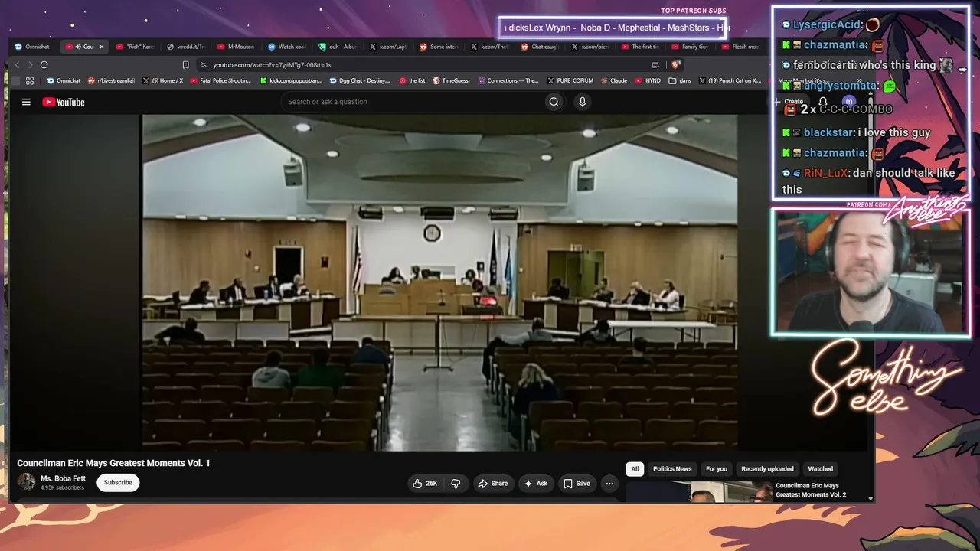This screenshot has height=551, width=980.
Task: Go back using the browser back arrow
Action: click(x=18, y=65)
